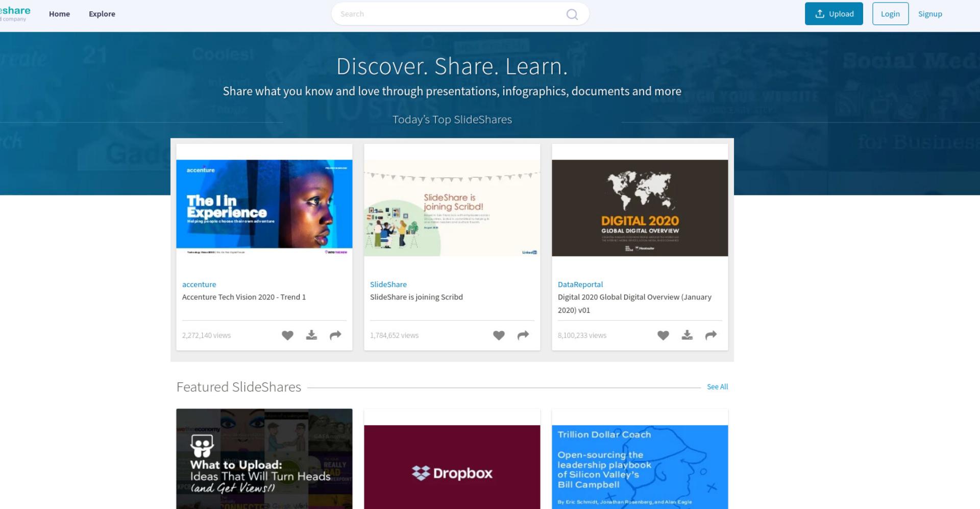The width and height of the screenshot is (980, 509).
Task: Open the SlideShare is joining Scribd title
Action: click(x=416, y=297)
